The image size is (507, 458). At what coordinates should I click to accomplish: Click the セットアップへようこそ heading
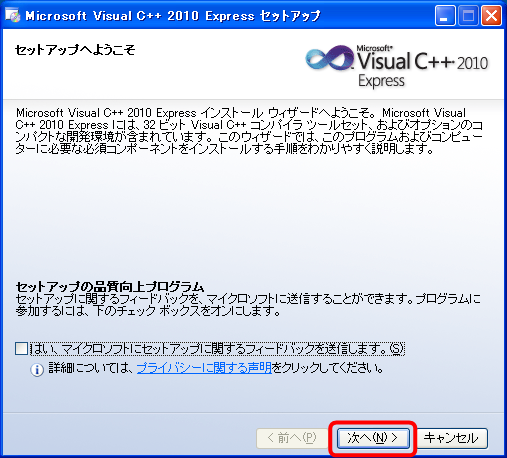point(75,50)
